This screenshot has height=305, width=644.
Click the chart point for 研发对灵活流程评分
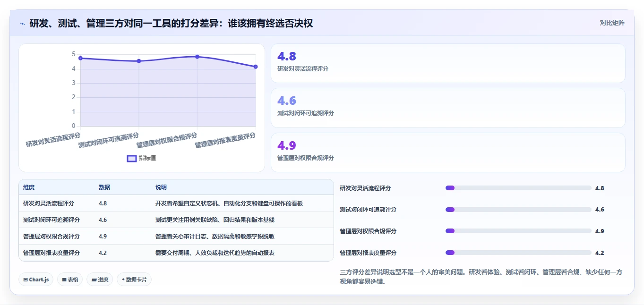pyautogui.click(x=80, y=58)
